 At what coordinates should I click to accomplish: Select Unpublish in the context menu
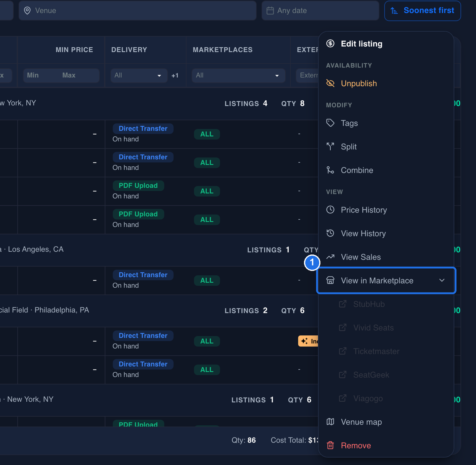386,84
